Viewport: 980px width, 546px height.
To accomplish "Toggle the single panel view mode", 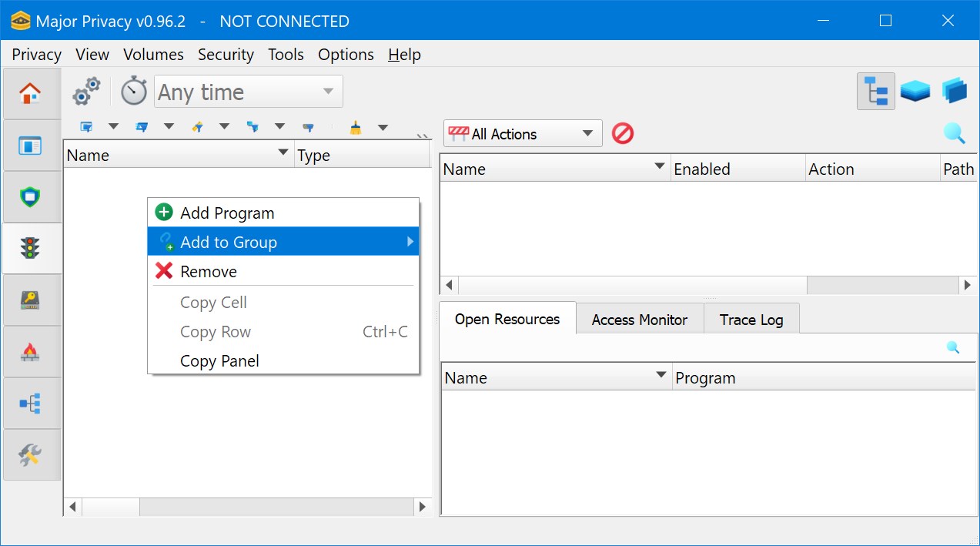I will pyautogui.click(x=954, y=89).
